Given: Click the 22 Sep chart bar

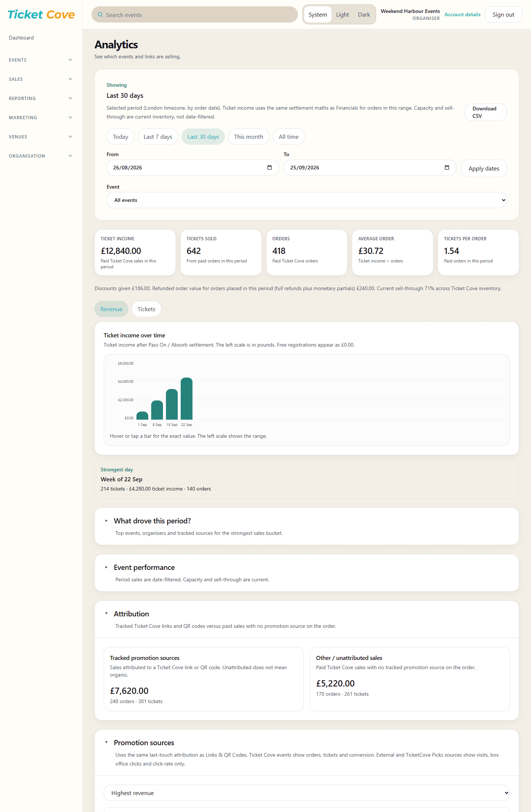Looking at the screenshot, I should tap(187, 399).
